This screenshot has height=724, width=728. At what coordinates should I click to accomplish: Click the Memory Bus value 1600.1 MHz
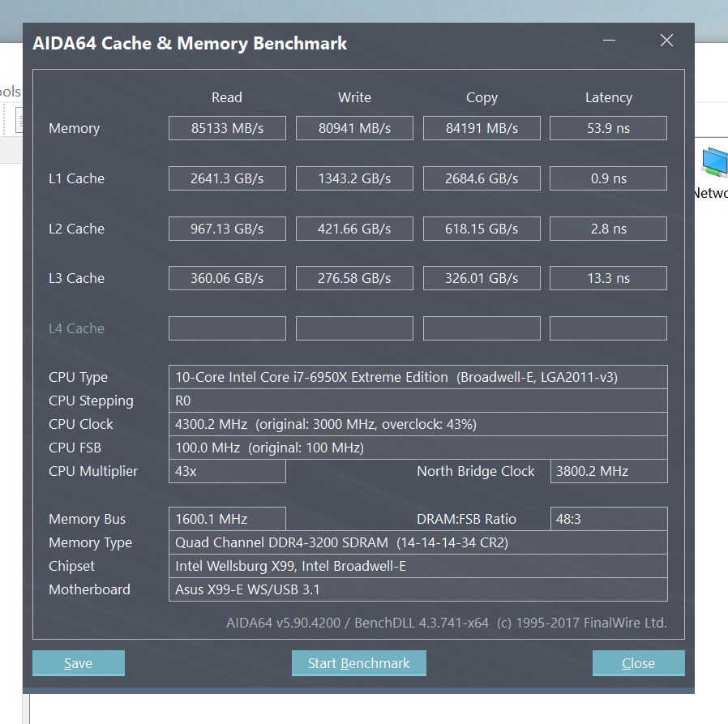tap(227, 519)
